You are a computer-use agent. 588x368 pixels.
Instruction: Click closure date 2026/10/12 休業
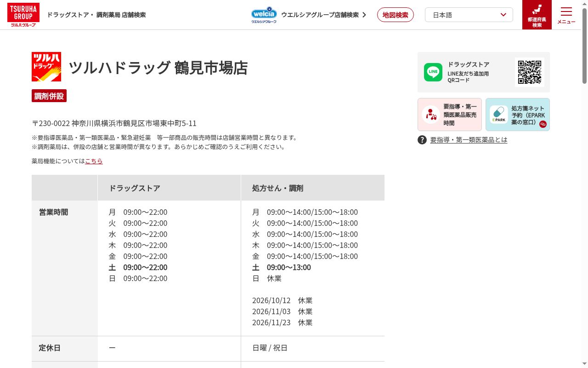coord(283,300)
